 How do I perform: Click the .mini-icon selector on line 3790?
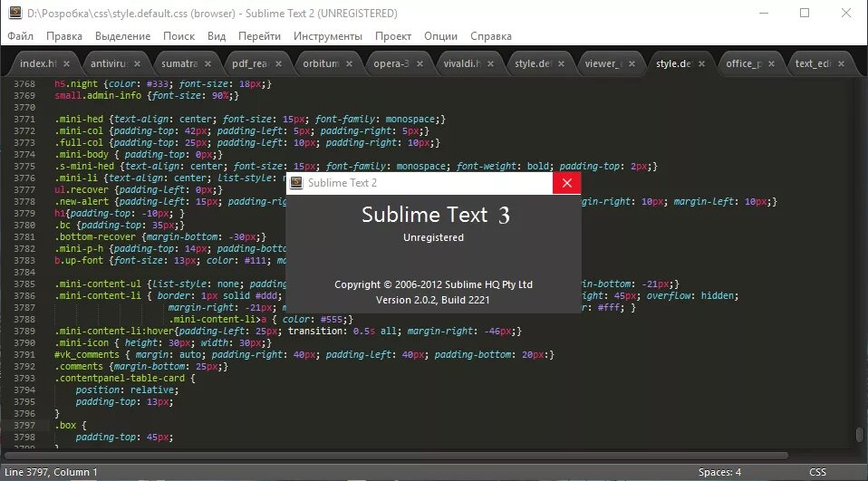coord(82,343)
